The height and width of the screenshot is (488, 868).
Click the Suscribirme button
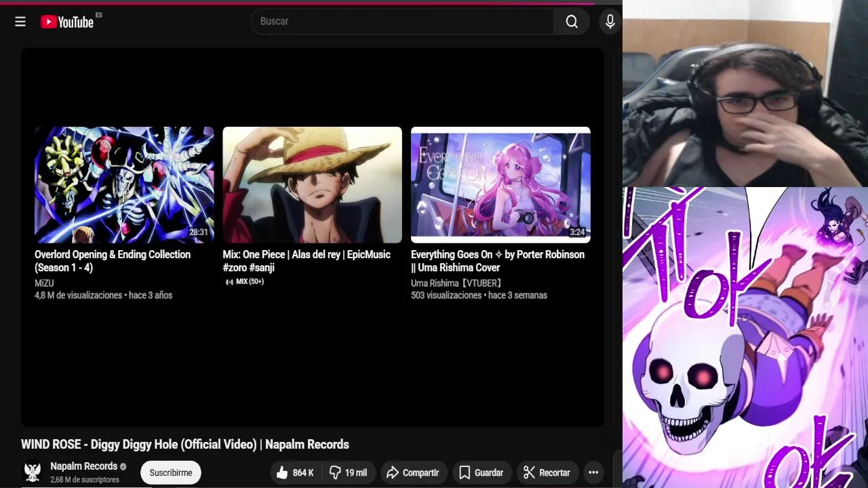pyautogui.click(x=171, y=472)
